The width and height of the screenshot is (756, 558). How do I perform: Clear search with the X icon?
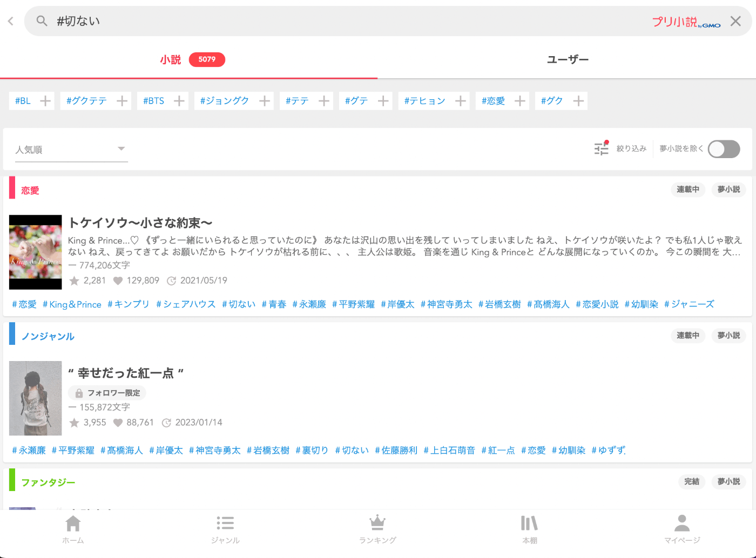coord(735,21)
